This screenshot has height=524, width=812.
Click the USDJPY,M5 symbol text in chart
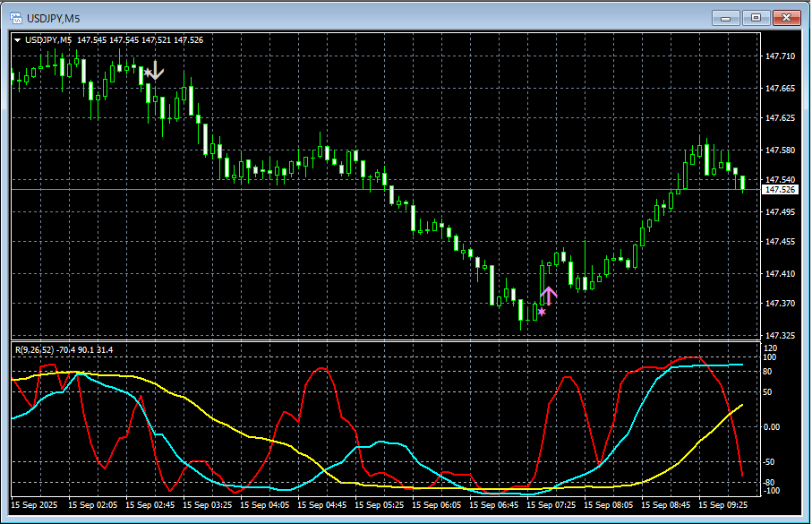point(49,39)
